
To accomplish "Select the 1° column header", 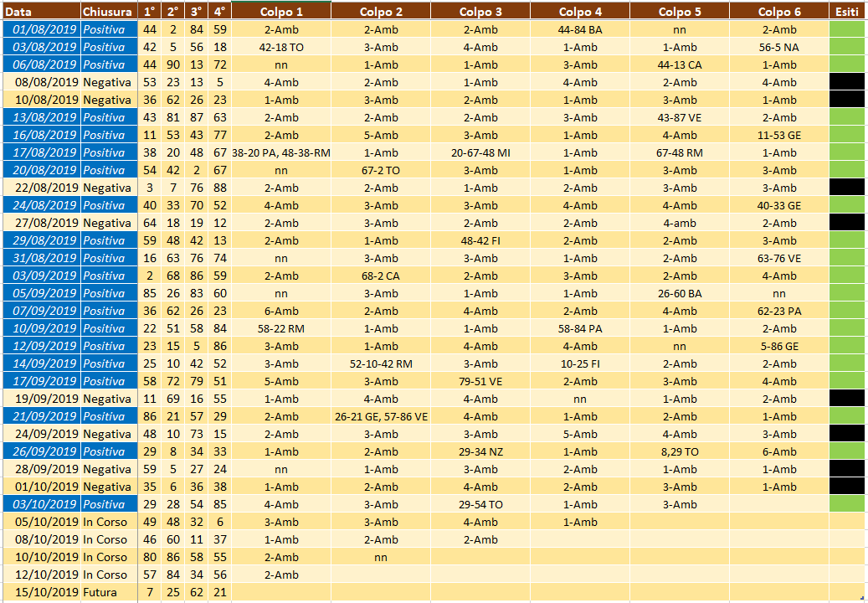I will tap(150, 11).
